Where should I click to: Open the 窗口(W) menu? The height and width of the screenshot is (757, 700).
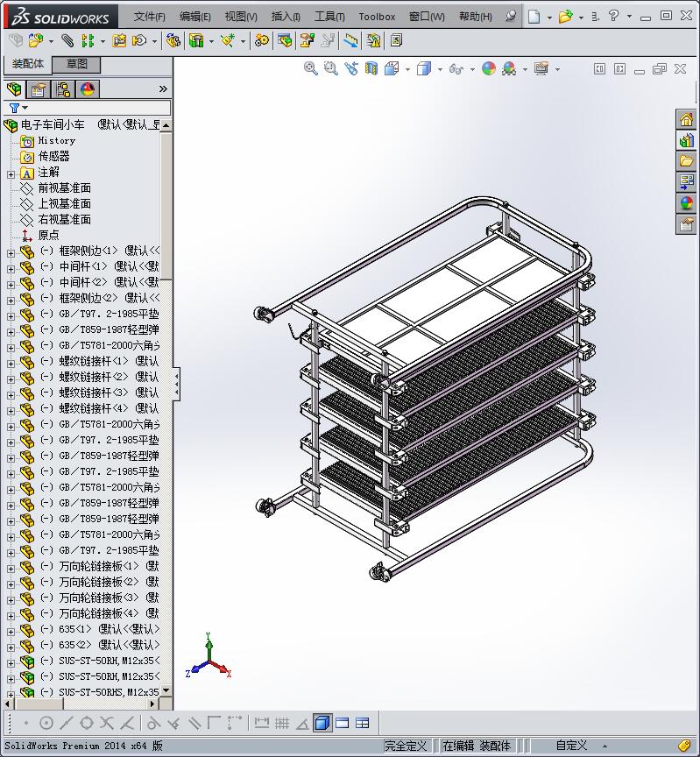[x=427, y=17]
